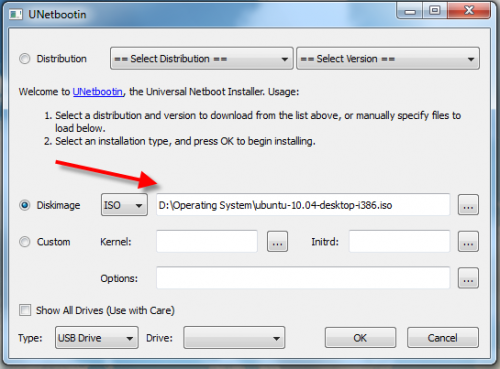The image size is (500, 369).
Task: Click the 'Options:' label
Action: point(119,278)
